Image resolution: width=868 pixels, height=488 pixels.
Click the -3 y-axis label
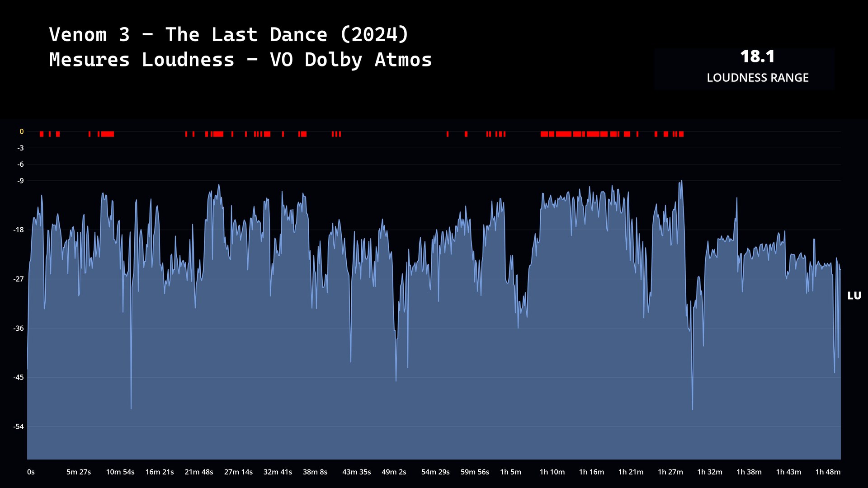point(21,148)
